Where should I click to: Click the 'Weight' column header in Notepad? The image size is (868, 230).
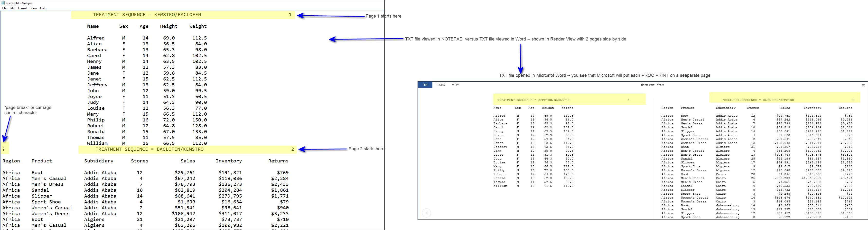coord(198,26)
